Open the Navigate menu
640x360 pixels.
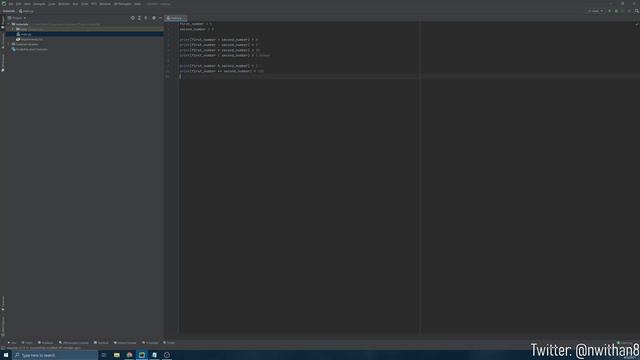click(x=39, y=4)
